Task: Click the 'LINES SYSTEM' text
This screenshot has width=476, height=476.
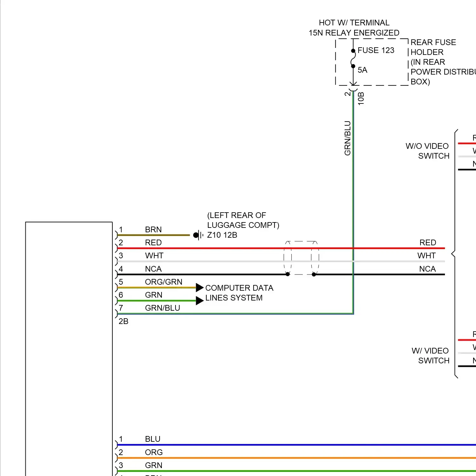Action: pyautogui.click(x=234, y=298)
